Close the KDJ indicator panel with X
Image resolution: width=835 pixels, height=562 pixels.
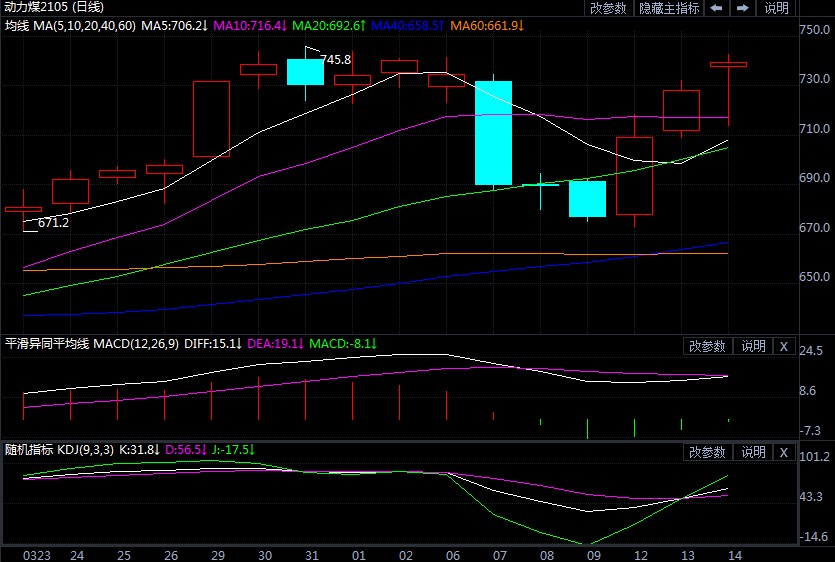click(783, 452)
